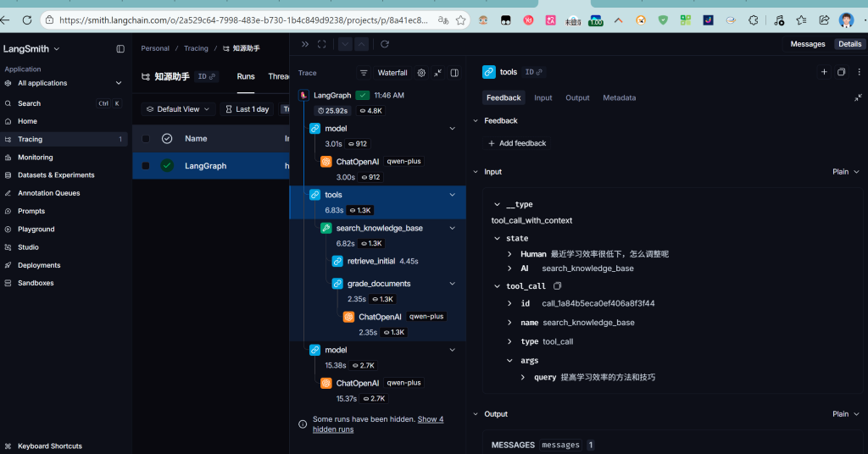The width and height of the screenshot is (868, 454).
Task: Toggle trace side panel layout icon
Action: [454, 73]
